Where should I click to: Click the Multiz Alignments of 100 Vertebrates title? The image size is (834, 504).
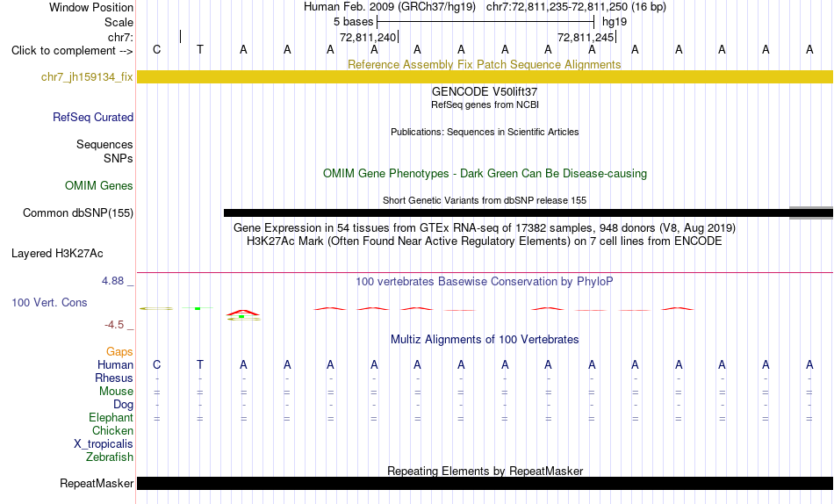(x=485, y=340)
